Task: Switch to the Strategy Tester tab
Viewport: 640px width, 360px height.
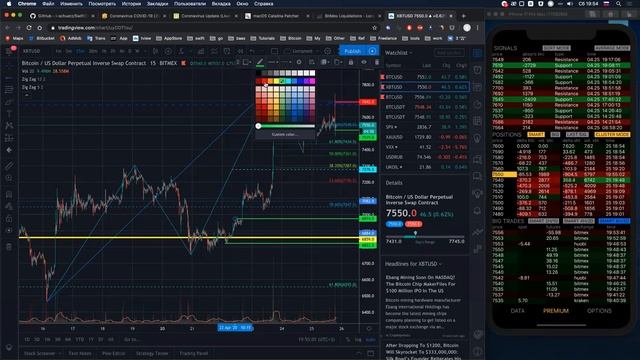Action: [152, 353]
